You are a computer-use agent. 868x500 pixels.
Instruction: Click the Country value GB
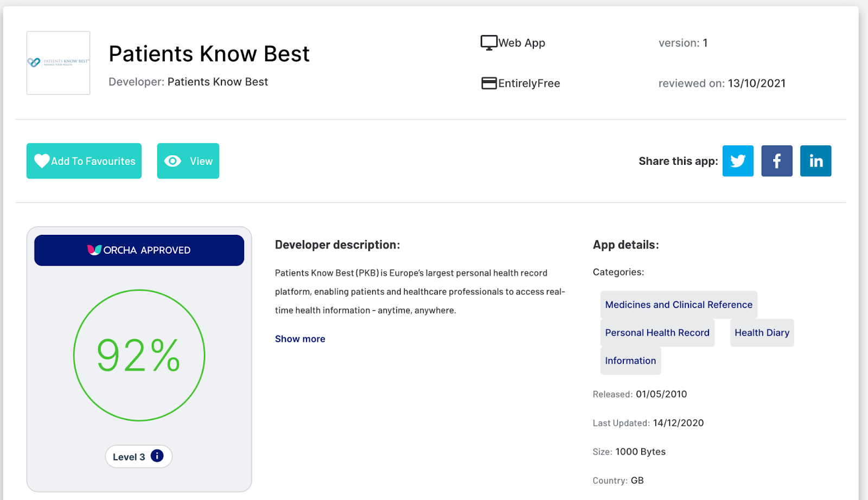coord(637,480)
